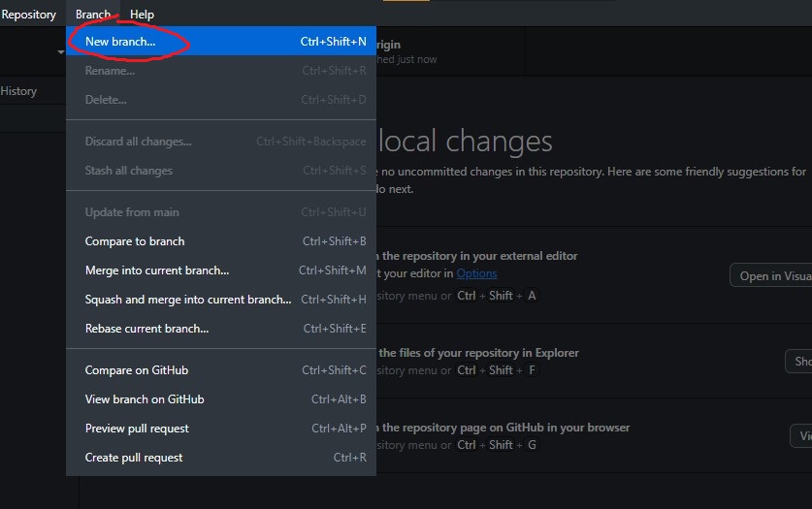Expand the repository dropdown arrow
Image resolution: width=812 pixels, height=509 pixels.
tap(60, 52)
